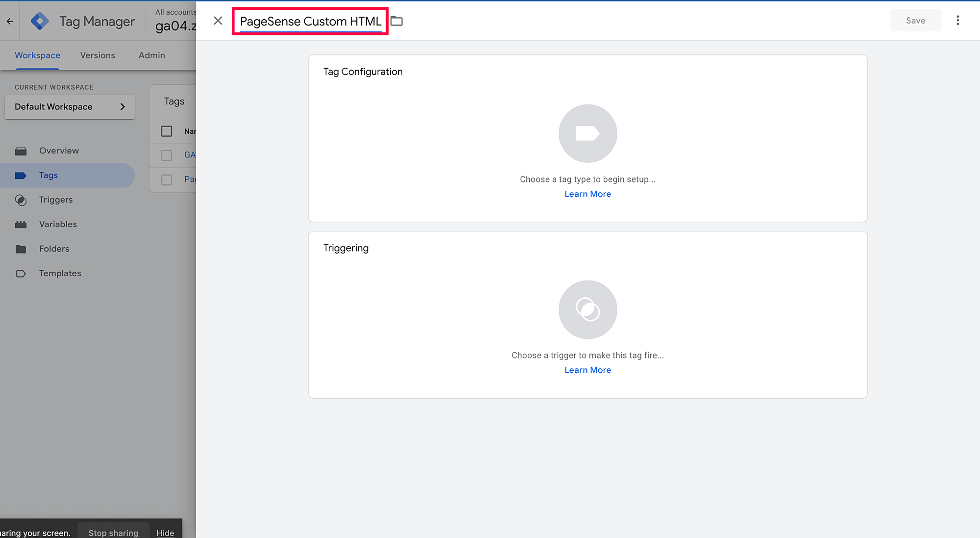Open Templates in the sidebar
The width and height of the screenshot is (980, 538).
pos(60,273)
